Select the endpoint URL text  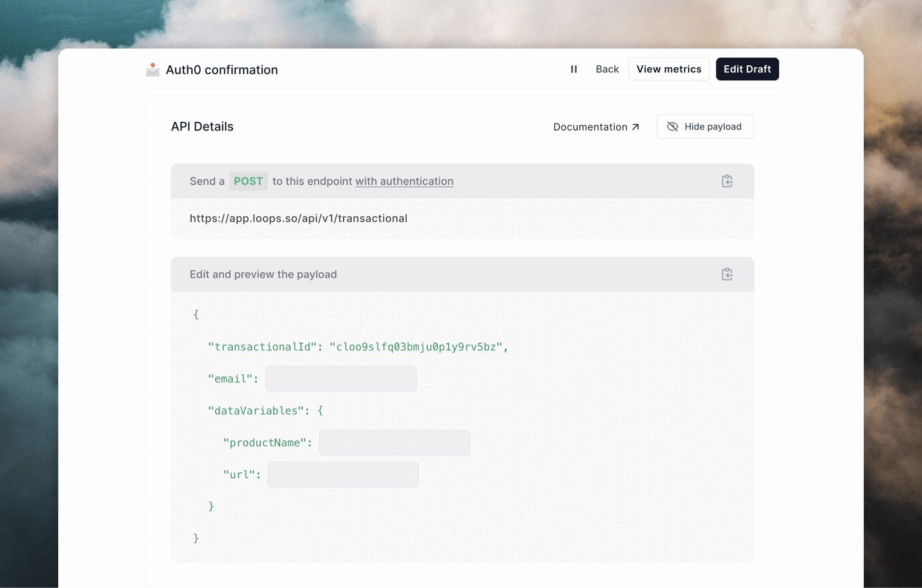pos(298,218)
